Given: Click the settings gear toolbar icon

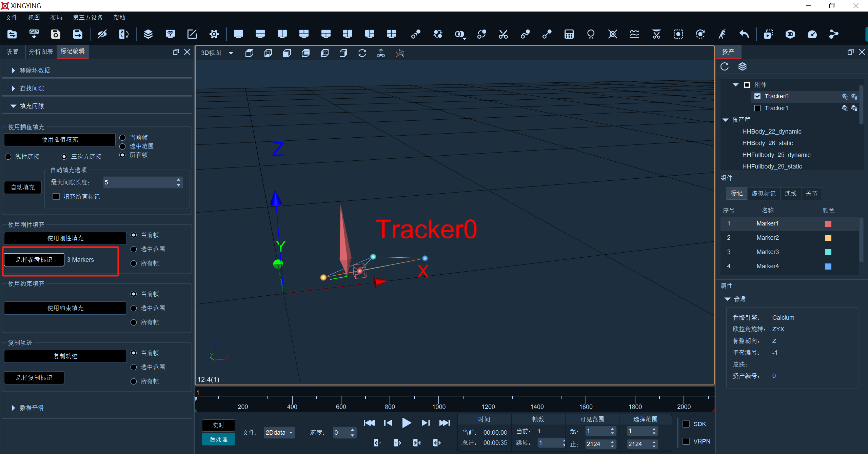Looking at the screenshot, I should 214,34.
